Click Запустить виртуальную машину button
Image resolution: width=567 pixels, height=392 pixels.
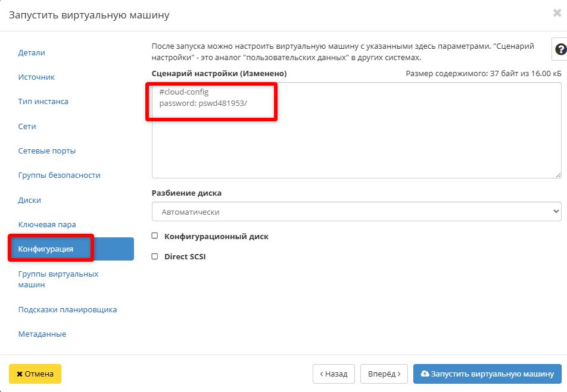(487, 374)
